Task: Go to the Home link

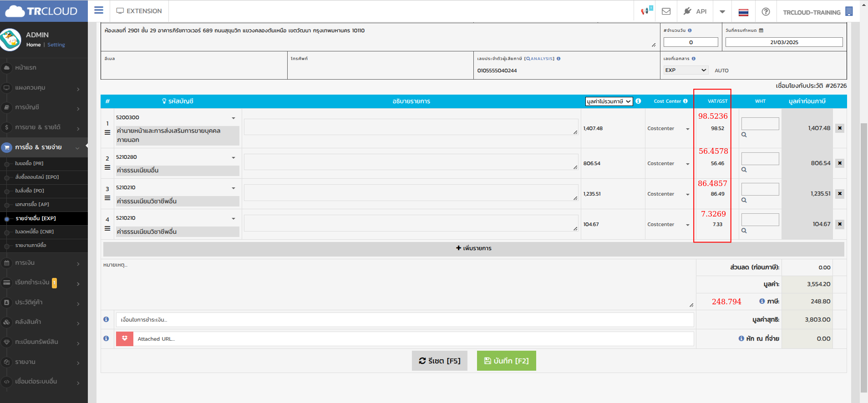Action: [33, 45]
